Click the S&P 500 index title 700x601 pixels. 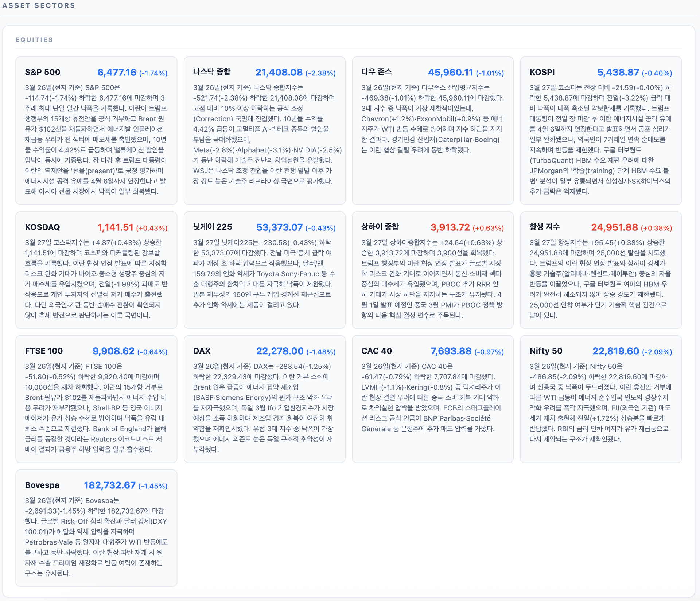click(x=42, y=72)
